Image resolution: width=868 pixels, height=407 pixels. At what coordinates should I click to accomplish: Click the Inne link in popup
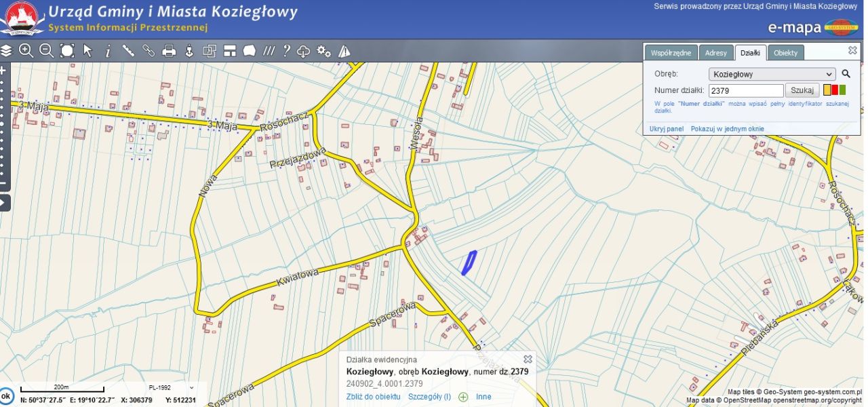click(484, 397)
